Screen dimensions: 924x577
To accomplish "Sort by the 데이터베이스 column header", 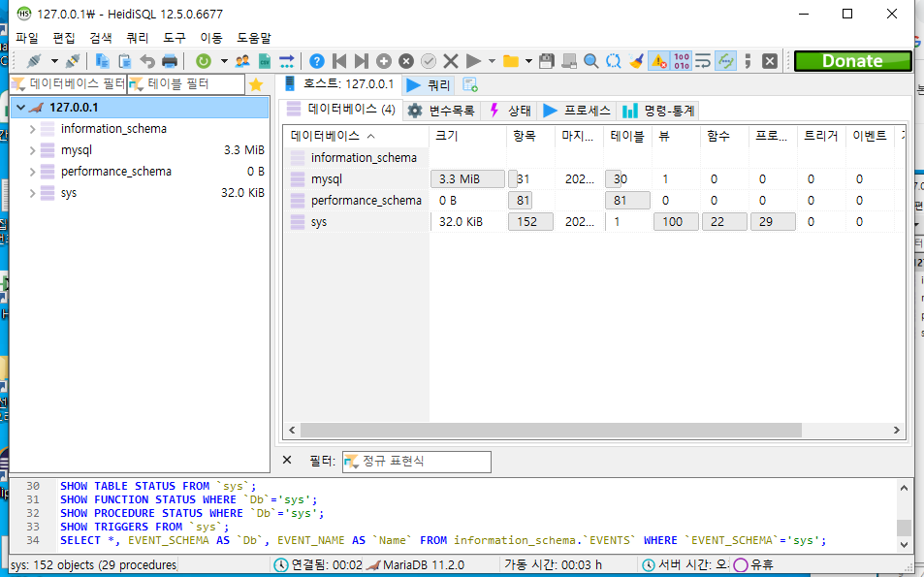I will [355, 136].
